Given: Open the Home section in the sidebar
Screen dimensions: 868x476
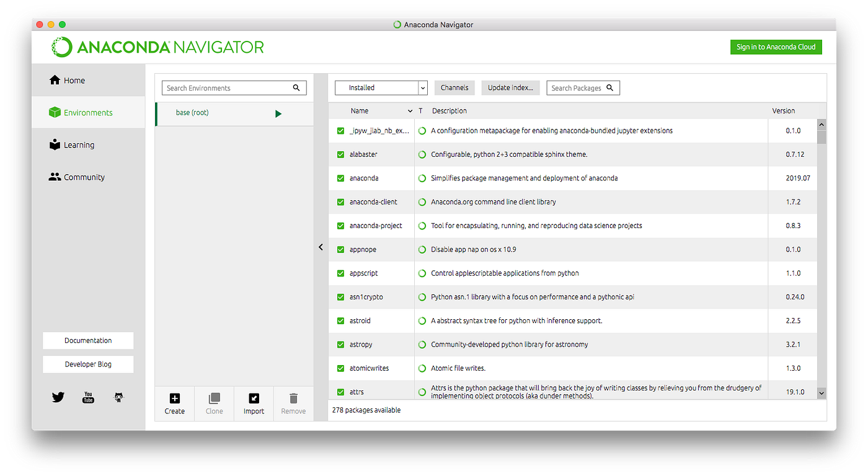Looking at the screenshot, I should pyautogui.click(x=74, y=80).
